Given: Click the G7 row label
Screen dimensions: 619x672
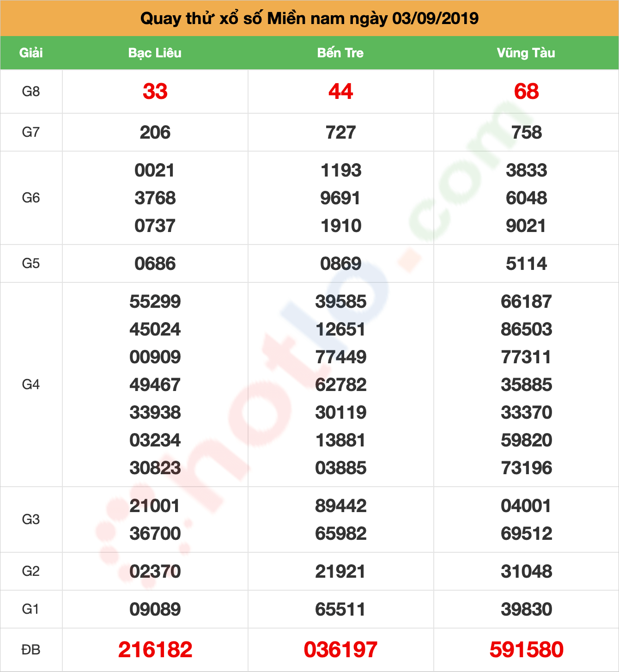Looking at the screenshot, I should tap(31, 132).
